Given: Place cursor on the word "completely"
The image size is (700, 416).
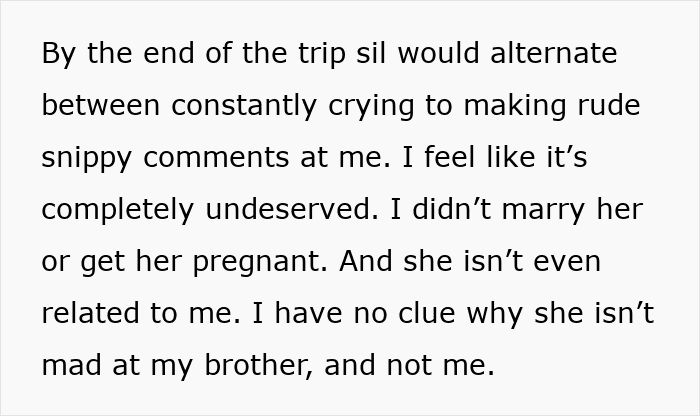Looking at the screenshot, I should 118,210.
